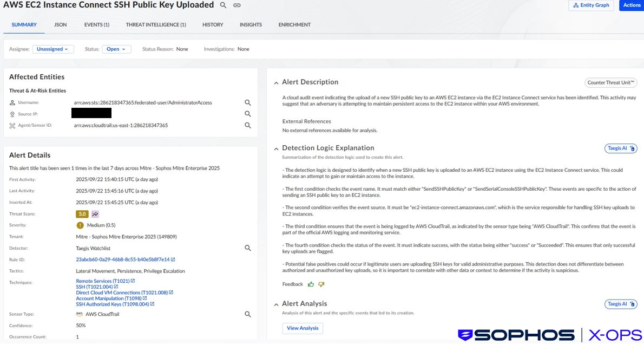The width and height of the screenshot is (644, 344).
Task: Click the magnifier next to Source IP
Action: 248,114
